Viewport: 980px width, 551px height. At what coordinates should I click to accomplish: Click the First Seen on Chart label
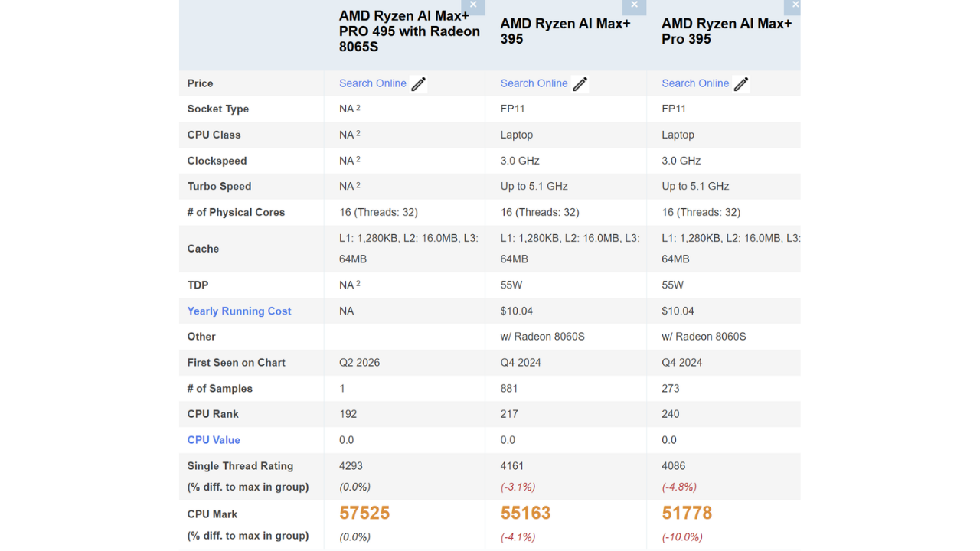coord(237,362)
